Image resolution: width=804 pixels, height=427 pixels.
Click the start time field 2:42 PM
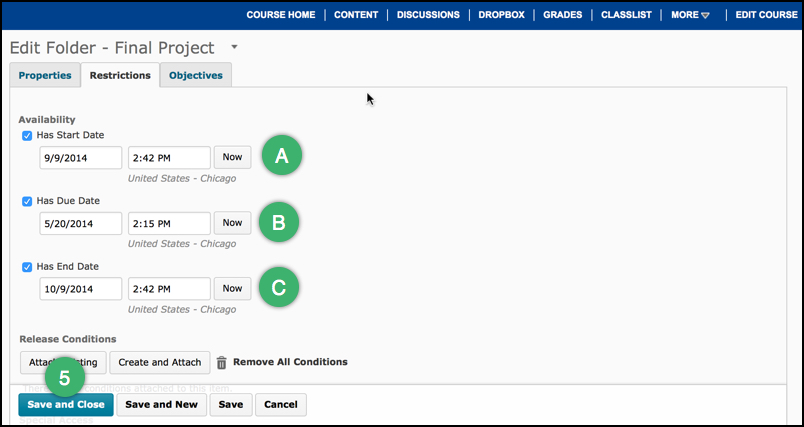[169, 158]
